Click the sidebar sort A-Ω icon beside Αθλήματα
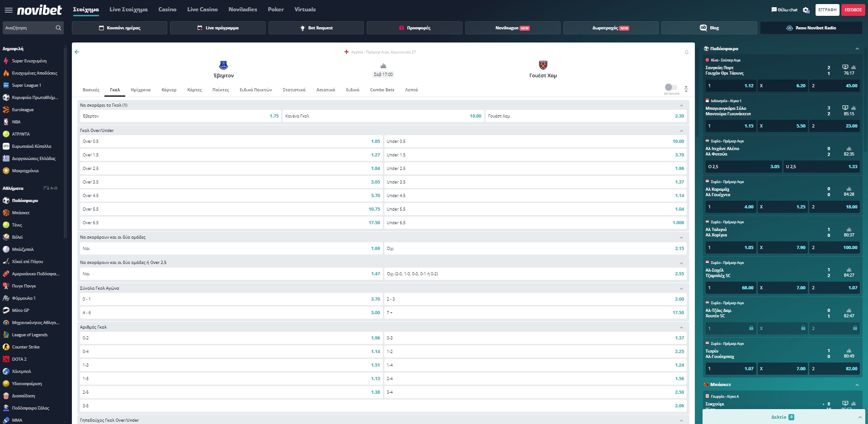This screenshot has width=868, height=424. 50,188
